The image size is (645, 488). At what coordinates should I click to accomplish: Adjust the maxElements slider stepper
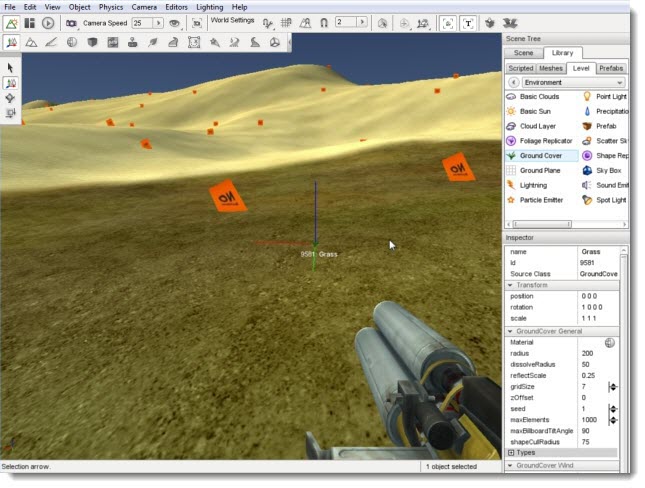tap(613, 420)
